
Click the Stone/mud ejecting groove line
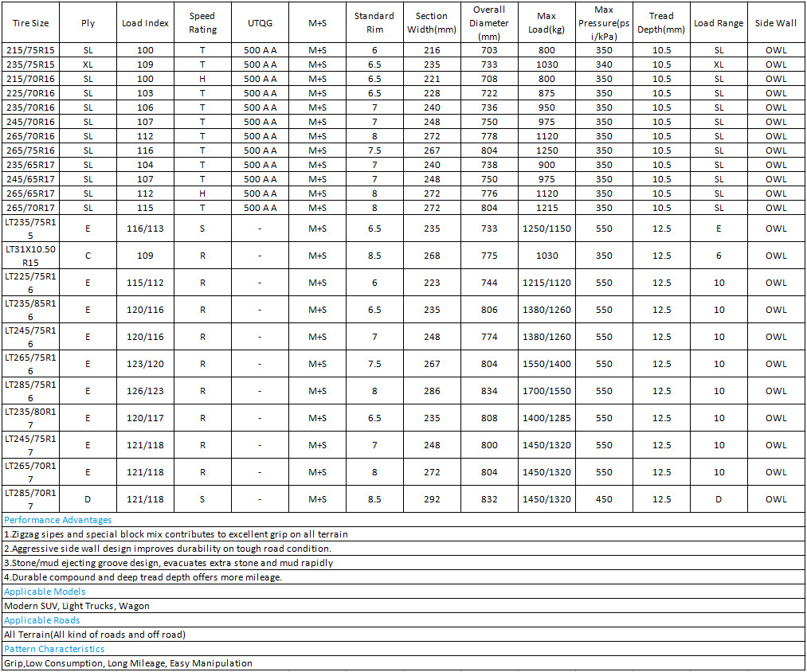point(168,563)
